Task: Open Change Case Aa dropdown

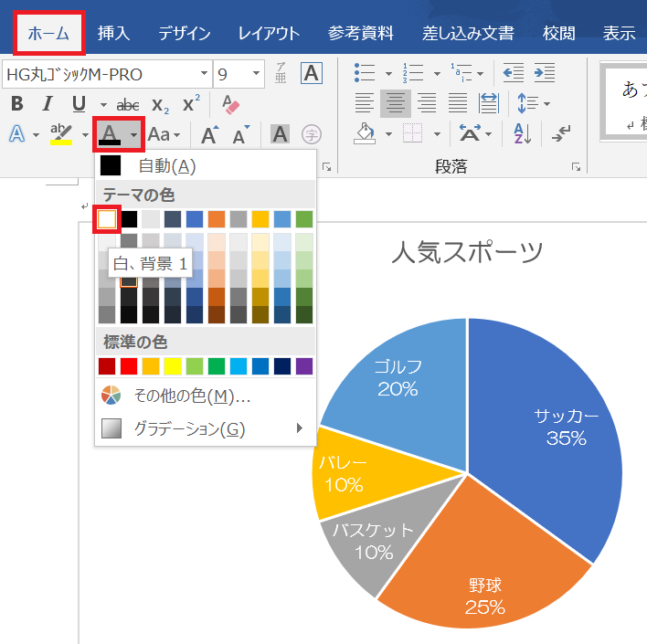Action: coord(164,134)
